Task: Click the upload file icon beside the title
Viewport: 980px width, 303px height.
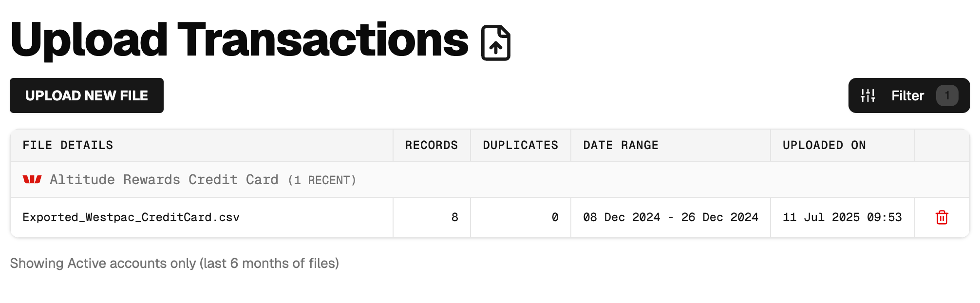Action: (x=495, y=43)
